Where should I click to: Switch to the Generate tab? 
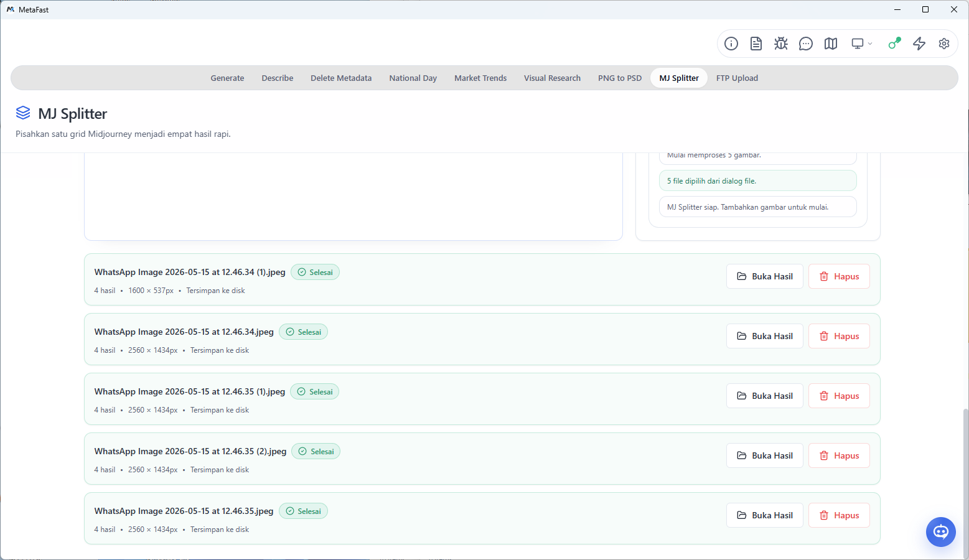(x=227, y=78)
